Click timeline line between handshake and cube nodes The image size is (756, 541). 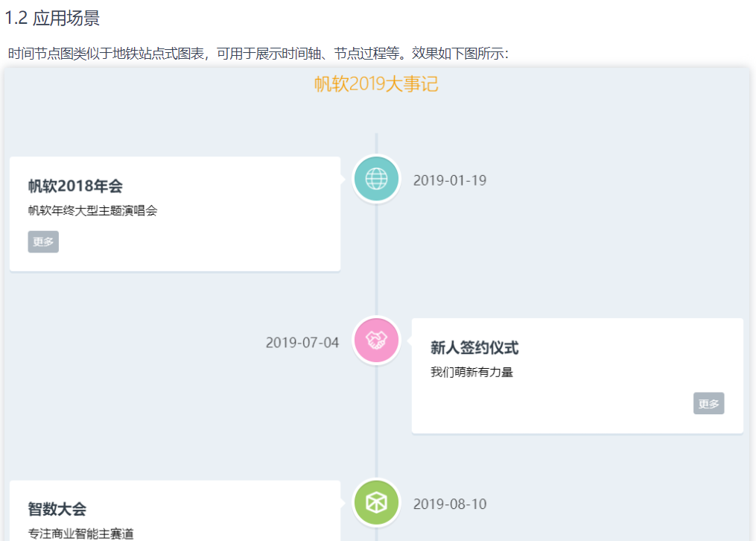point(376,423)
